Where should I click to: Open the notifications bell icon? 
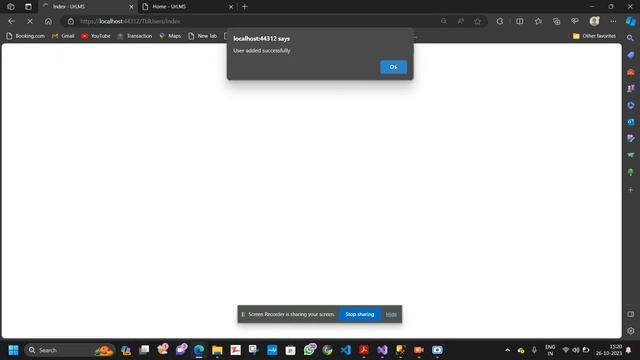pyautogui.click(x=629, y=350)
